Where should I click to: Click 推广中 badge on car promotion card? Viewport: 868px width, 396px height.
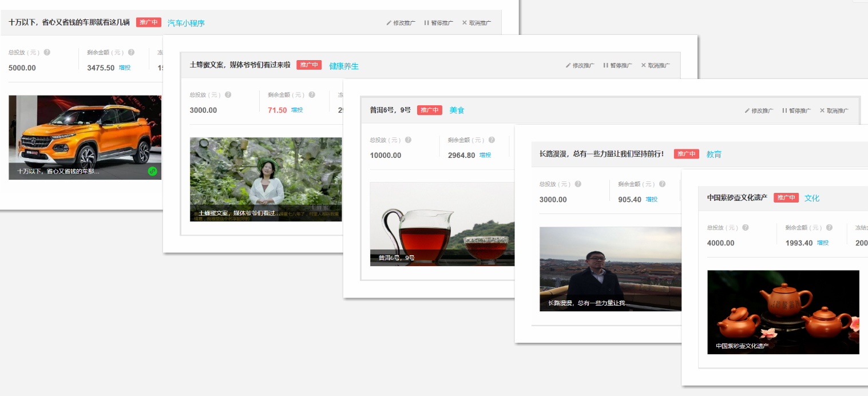click(149, 22)
